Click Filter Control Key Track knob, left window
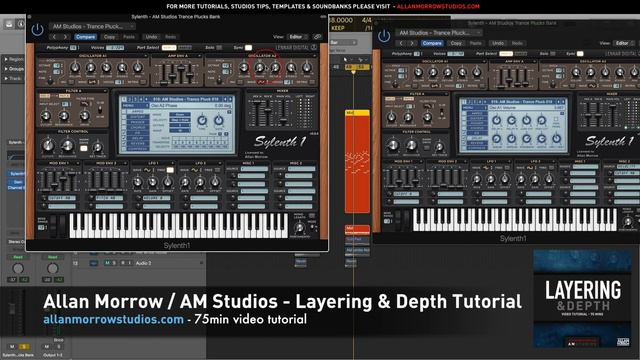Screen dimensions: 640x360 98,147
